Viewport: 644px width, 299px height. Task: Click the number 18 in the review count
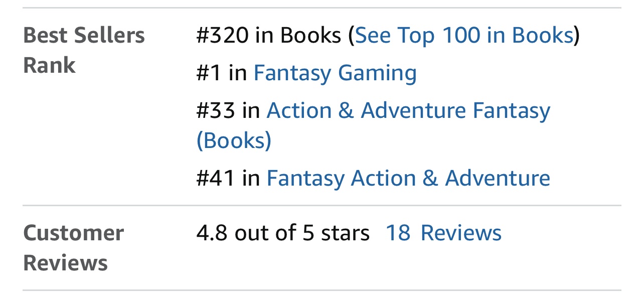(398, 233)
